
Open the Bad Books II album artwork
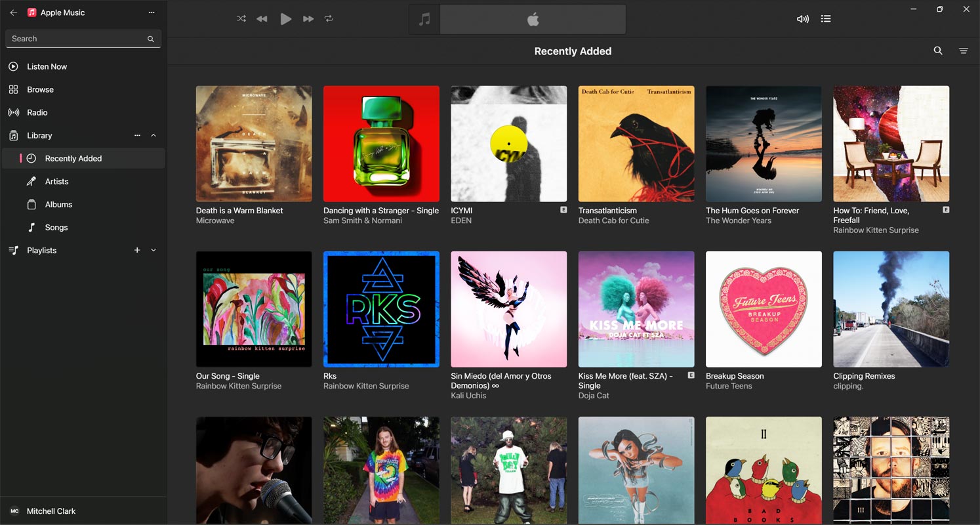(764, 470)
